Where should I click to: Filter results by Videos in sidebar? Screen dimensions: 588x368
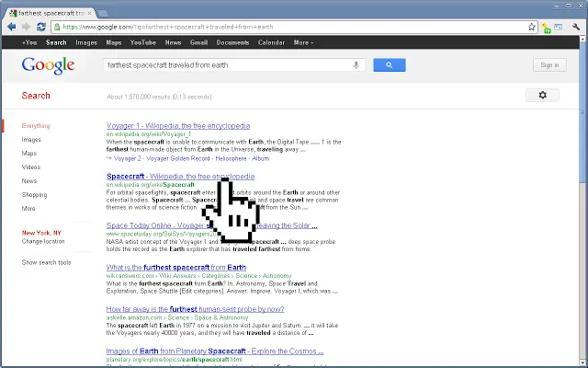[x=30, y=167]
